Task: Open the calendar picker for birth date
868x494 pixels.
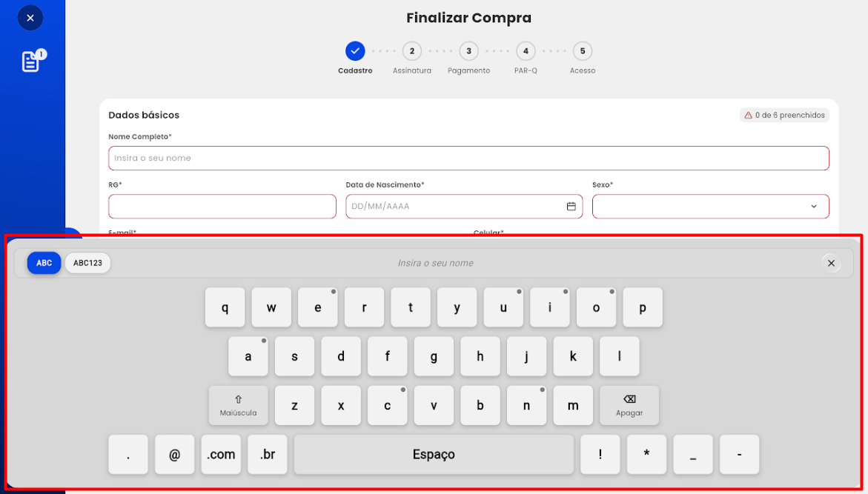Action: (x=571, y=207)
